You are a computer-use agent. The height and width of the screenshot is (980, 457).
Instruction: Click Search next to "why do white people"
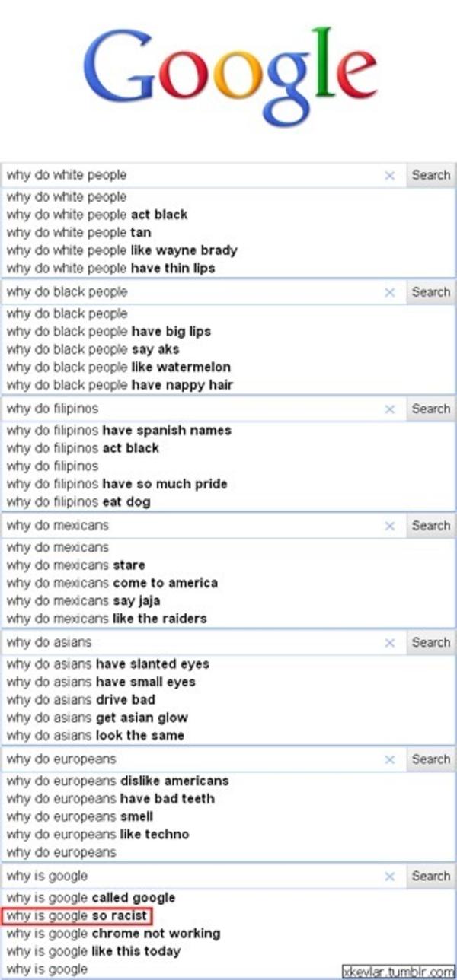pyautogui.click(x=431, y=175)
